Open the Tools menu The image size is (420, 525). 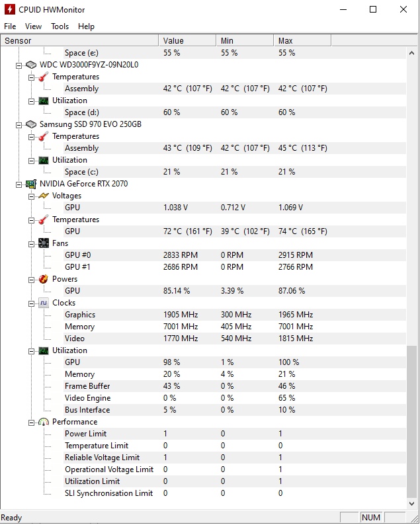point(60,26)
